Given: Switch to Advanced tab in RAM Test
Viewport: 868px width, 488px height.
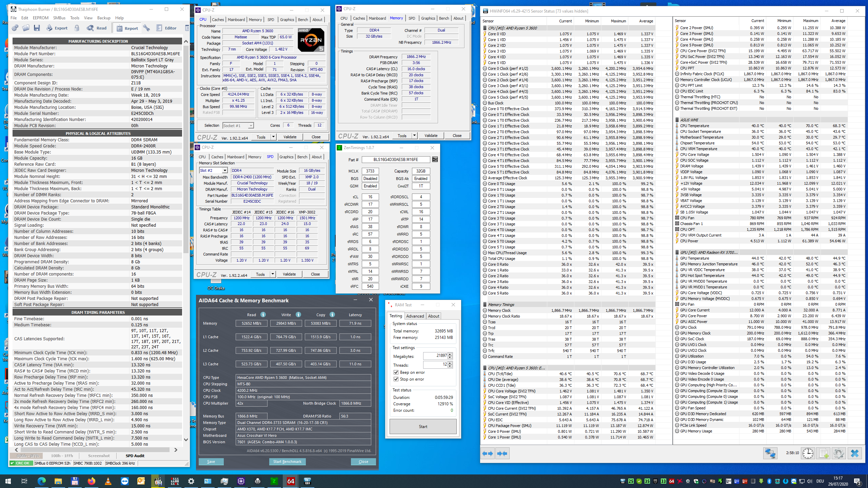Looking at the screenshot, I should point(415,316).
